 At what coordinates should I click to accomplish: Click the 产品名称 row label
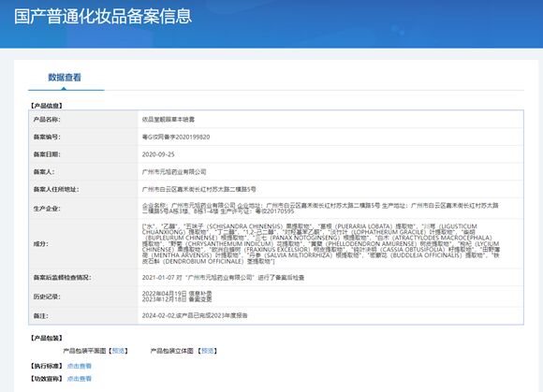click(47, 120)
